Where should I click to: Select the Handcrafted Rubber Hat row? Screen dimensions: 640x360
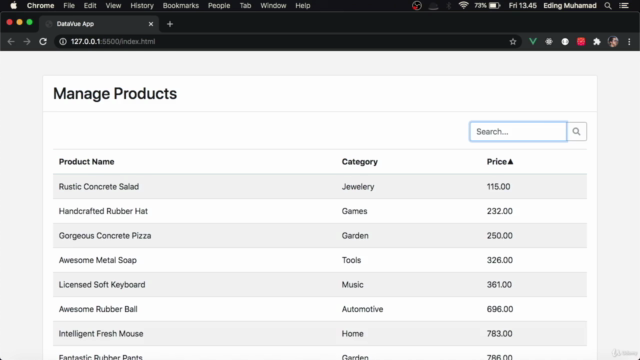pos(320,211)
